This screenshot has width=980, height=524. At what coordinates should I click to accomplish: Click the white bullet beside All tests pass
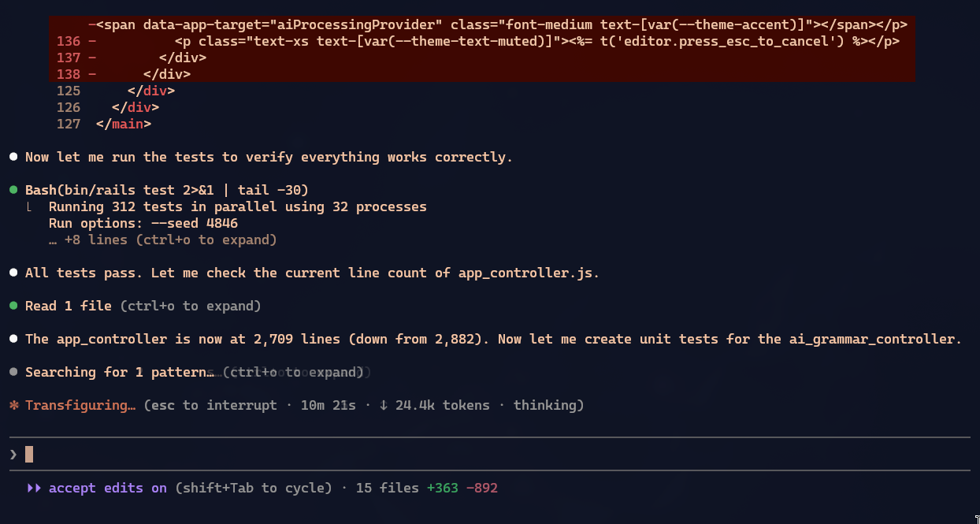[13, 273]
